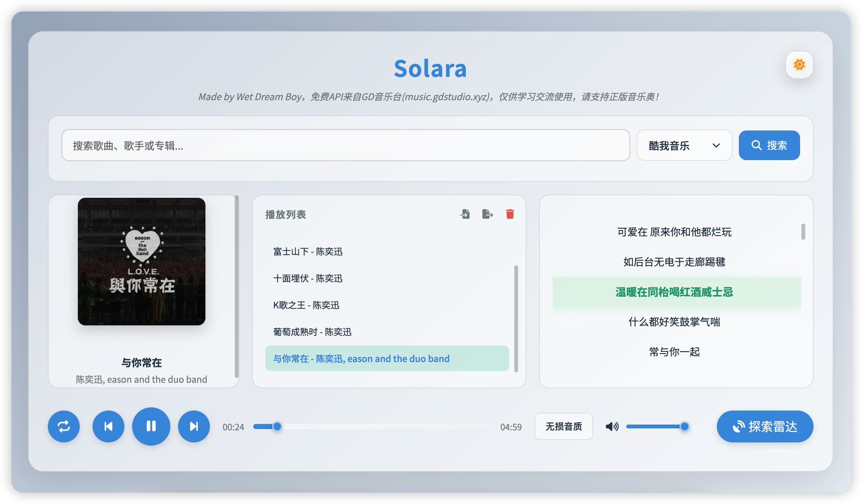Adjust the volume slider handle
This screenshot has width=862, height=504.
coord(684,426)
